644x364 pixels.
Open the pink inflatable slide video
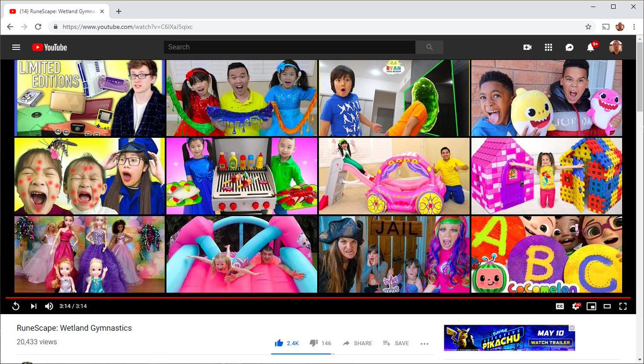point(241,254)
